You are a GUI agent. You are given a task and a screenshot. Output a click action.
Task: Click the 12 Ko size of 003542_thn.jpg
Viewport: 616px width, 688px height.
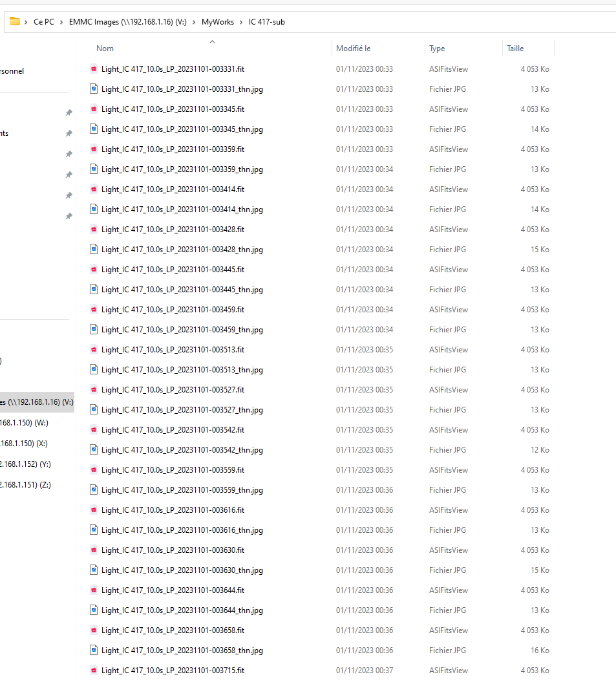pos(540,450)
